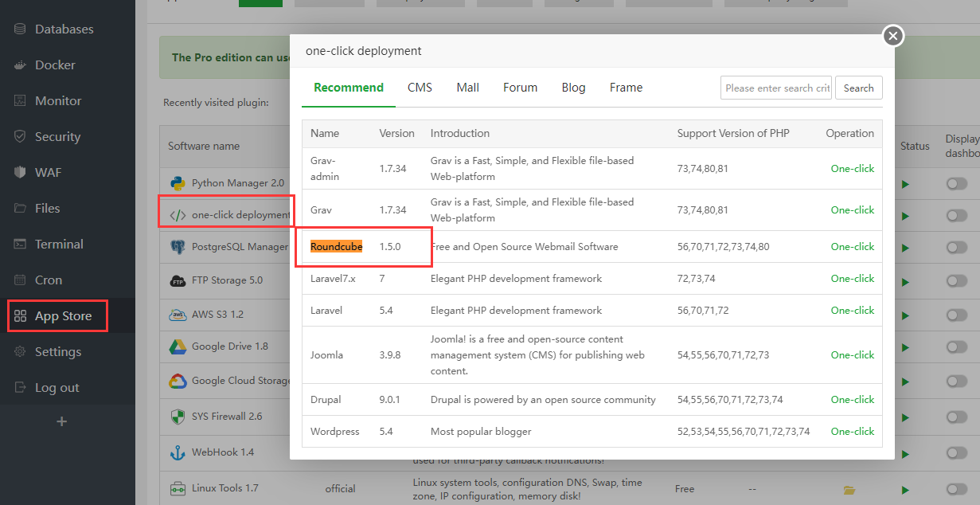This screenshot has height=505, width=980.
Task: Click the play icon in Linux Tools row
Action: (905, 490)
